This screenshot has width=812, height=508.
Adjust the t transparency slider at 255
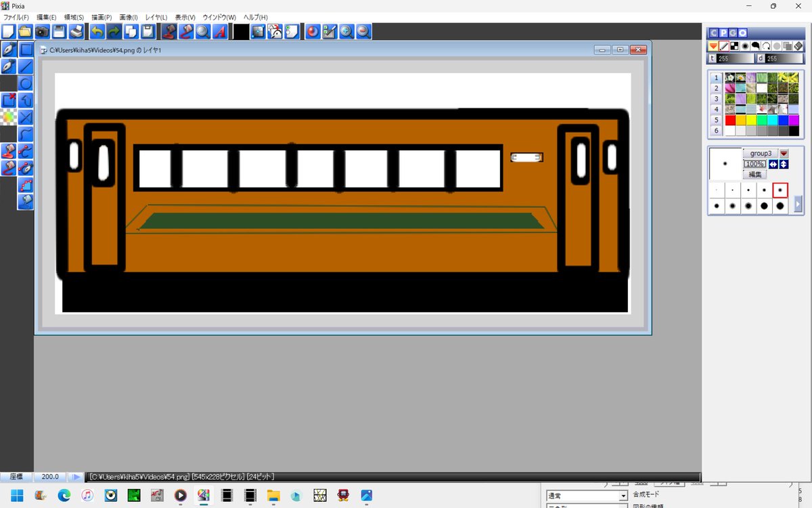[735, 59]
